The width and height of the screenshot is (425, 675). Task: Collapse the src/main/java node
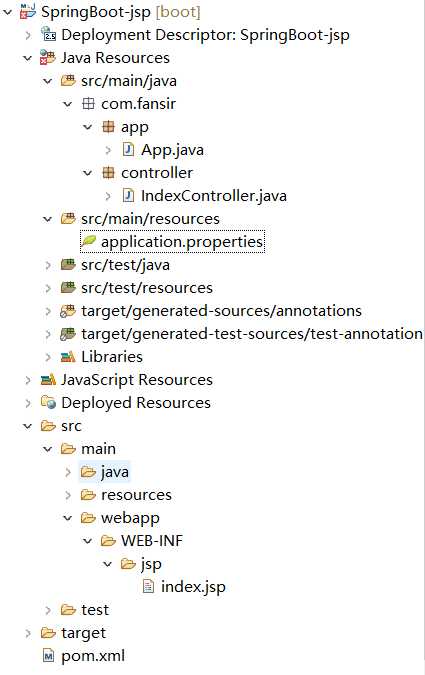click(x=48, y=81)
